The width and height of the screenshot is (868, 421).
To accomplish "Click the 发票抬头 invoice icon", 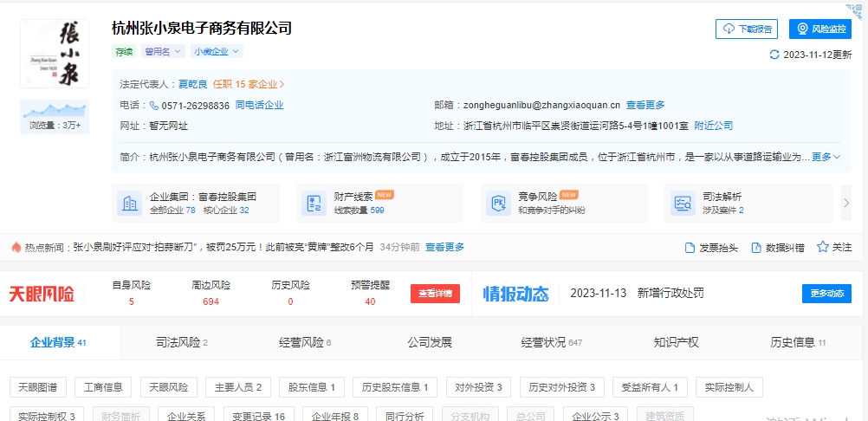I will tap(690, 247).
